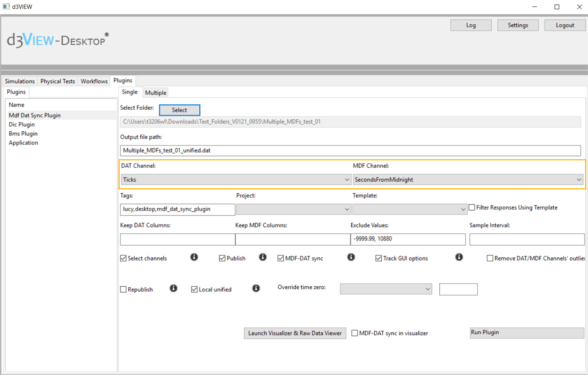Toggle the MDF-DAT sync checkbox
The height and width of the screenshot is (375, 588).
[280, 258]
